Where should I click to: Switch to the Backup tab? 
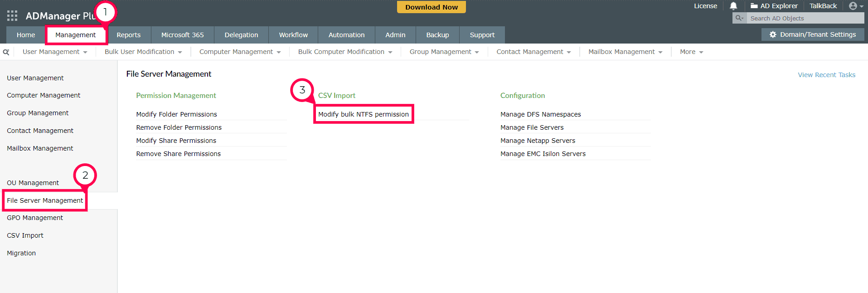pos(438,35)
